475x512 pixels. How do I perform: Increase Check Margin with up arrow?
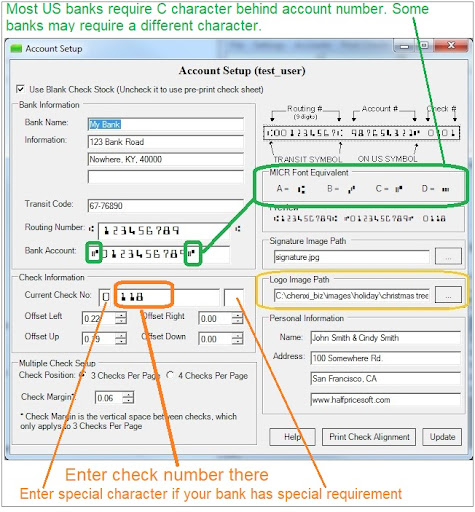(x=128, y=394)
